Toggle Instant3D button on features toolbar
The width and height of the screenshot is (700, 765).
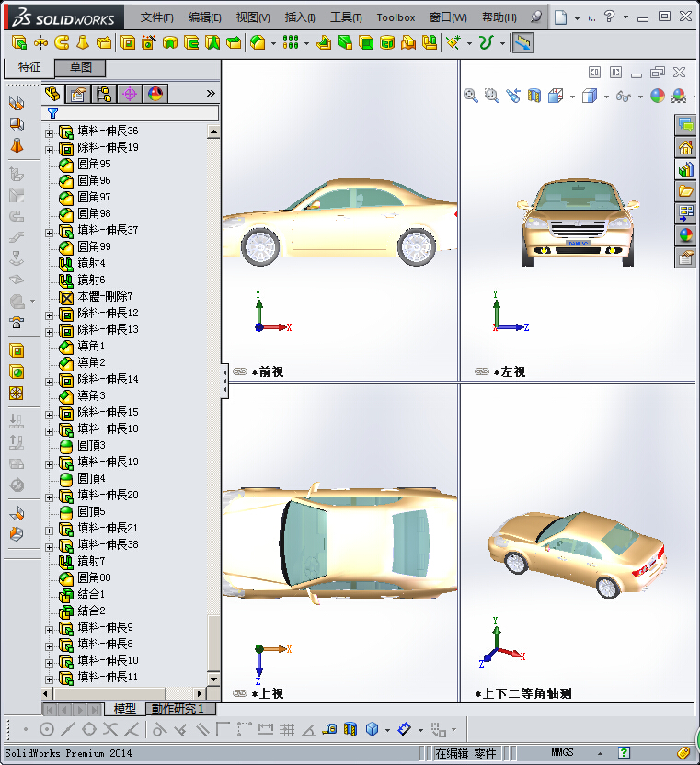522,43
